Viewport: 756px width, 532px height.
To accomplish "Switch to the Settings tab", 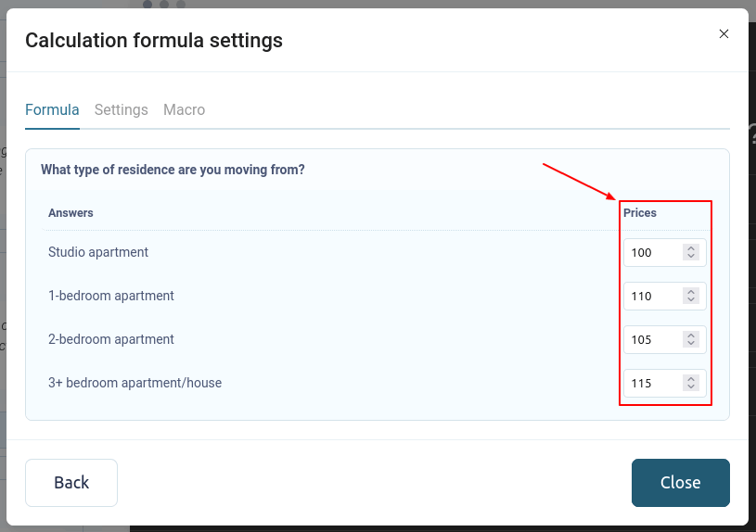I will pos(122,109).
